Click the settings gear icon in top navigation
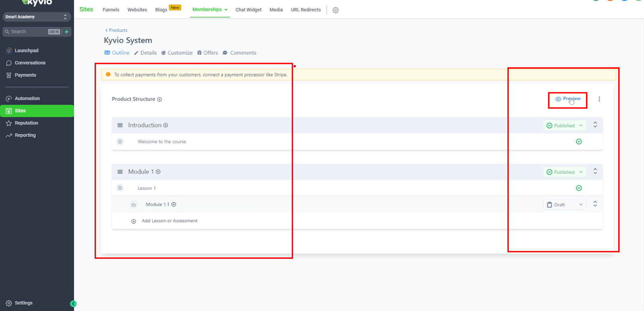Viewport: 644px width, 311px height. tap(336, 10)
